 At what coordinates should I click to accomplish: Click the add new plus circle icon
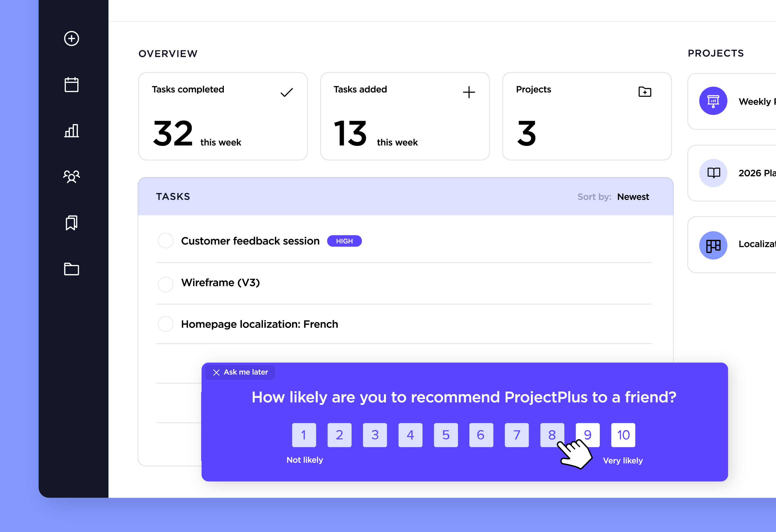[x=71, y=38]
